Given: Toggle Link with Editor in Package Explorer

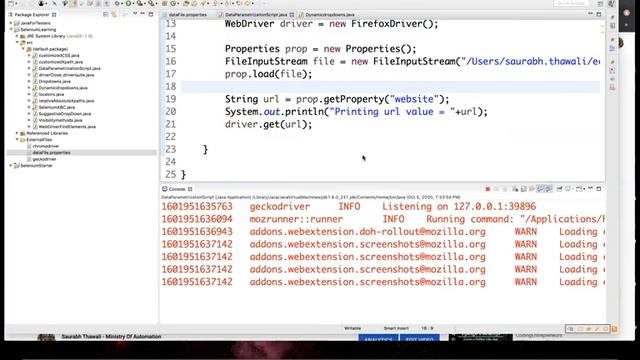Looking at the screenshot, I should point(114,15).
